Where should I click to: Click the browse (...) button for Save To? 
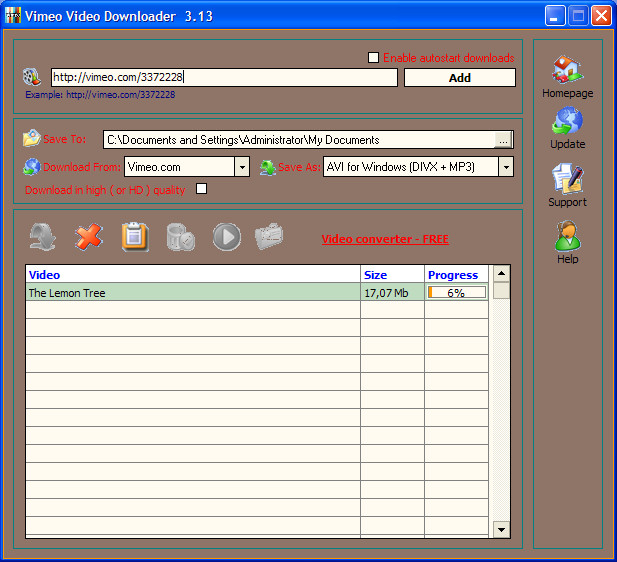[504, 140]
